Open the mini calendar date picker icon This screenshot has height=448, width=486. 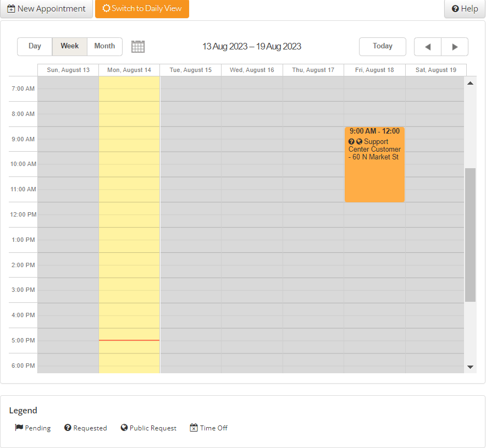[137, 46]
